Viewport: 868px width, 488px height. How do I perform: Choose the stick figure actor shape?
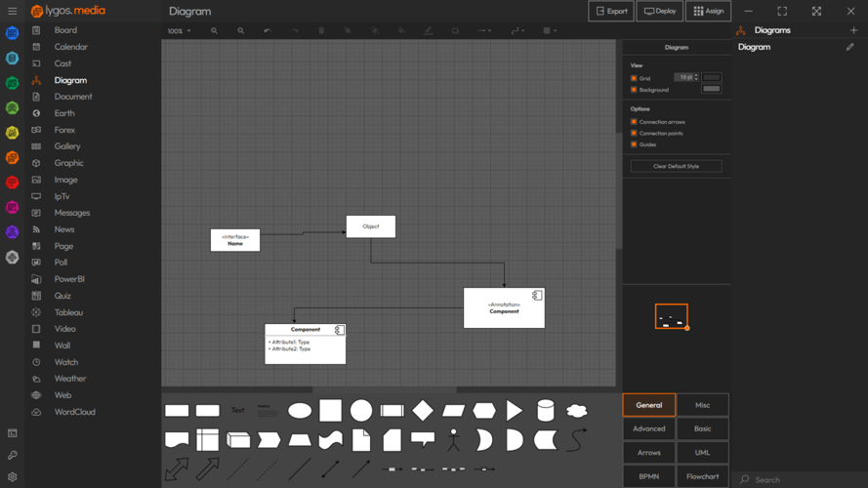pos(453,440)
